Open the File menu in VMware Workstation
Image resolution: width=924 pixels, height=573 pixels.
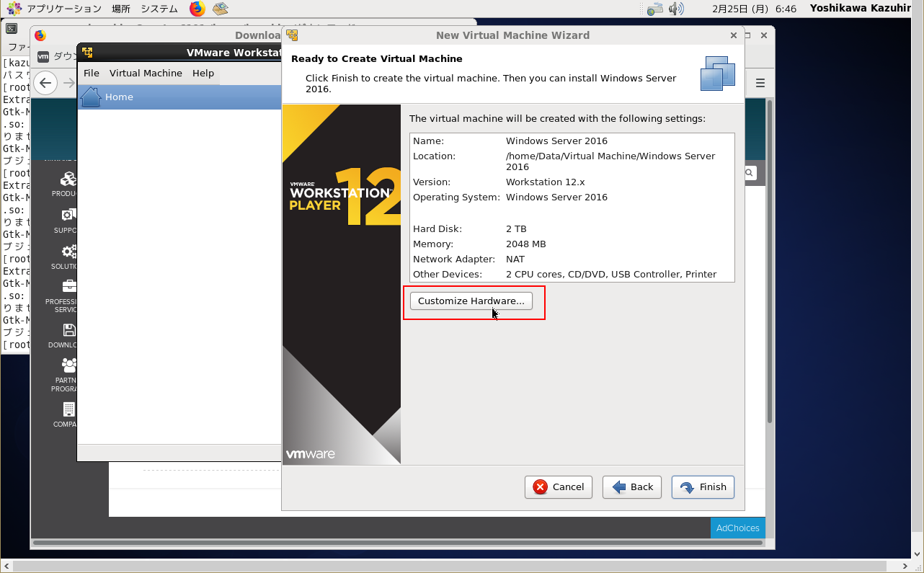pyautogui.click(x=92, y=73)
